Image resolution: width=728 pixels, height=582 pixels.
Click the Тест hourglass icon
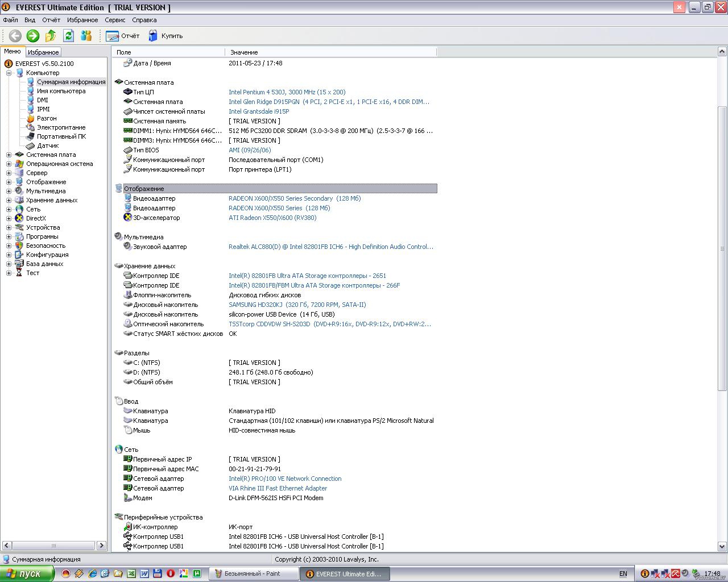tap(19, 273)
